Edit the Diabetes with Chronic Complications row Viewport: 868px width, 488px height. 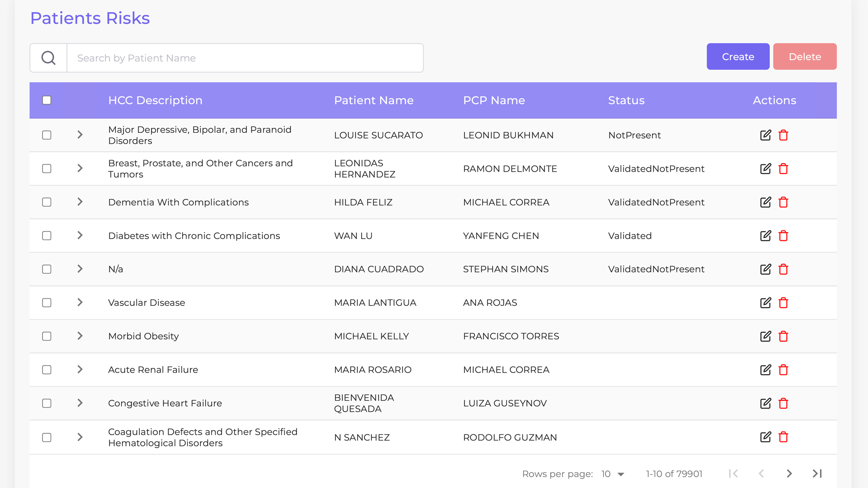(x=765, y=235)
